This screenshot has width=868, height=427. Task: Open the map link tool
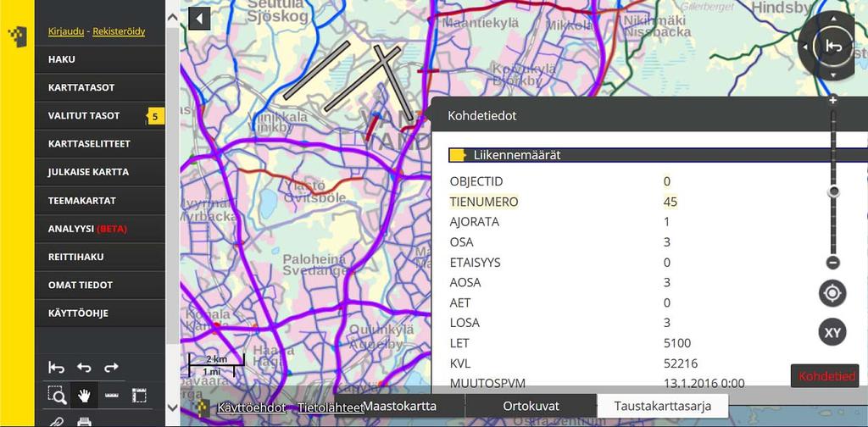tap(57, 421)
